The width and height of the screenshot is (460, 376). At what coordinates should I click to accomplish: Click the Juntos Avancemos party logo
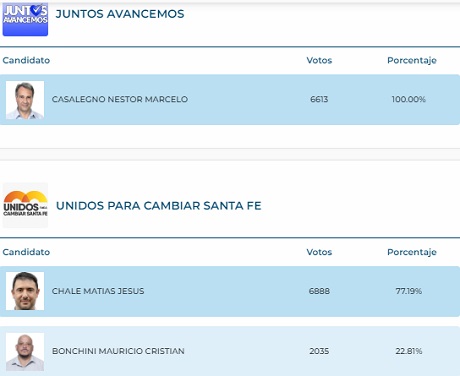[25, 19]
